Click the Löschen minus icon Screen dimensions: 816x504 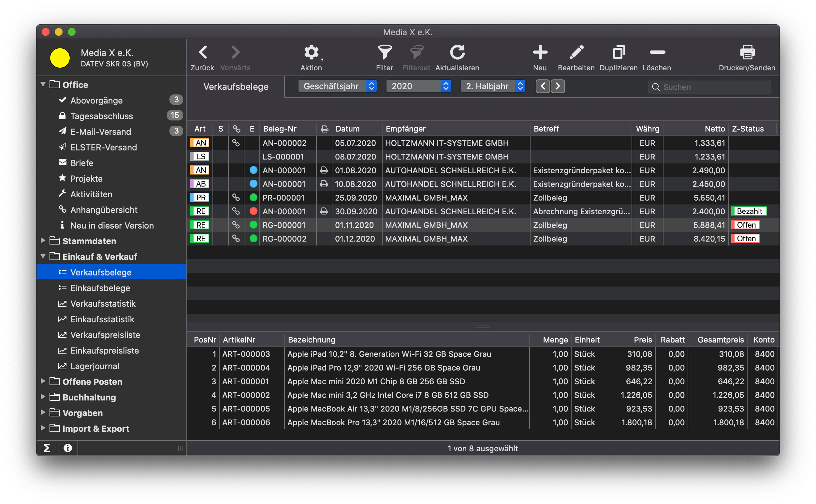(657, 52)
